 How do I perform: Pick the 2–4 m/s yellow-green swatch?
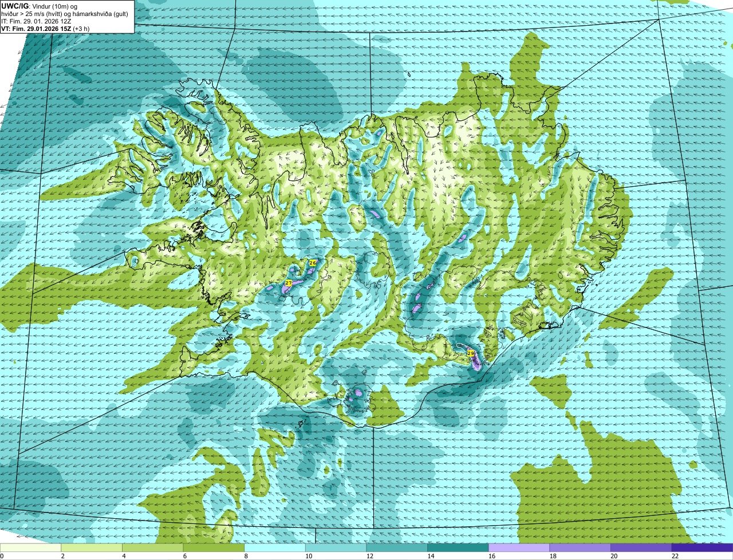tap(92, 548)
